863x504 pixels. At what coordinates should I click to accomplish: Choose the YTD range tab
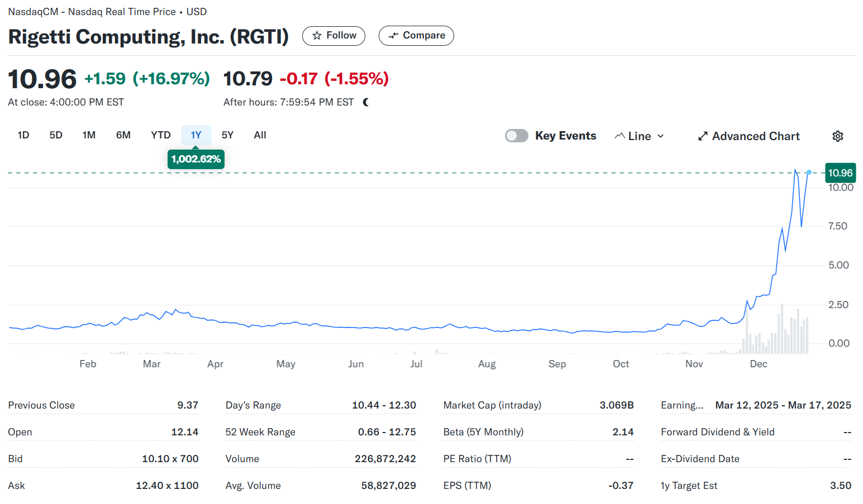161,135
